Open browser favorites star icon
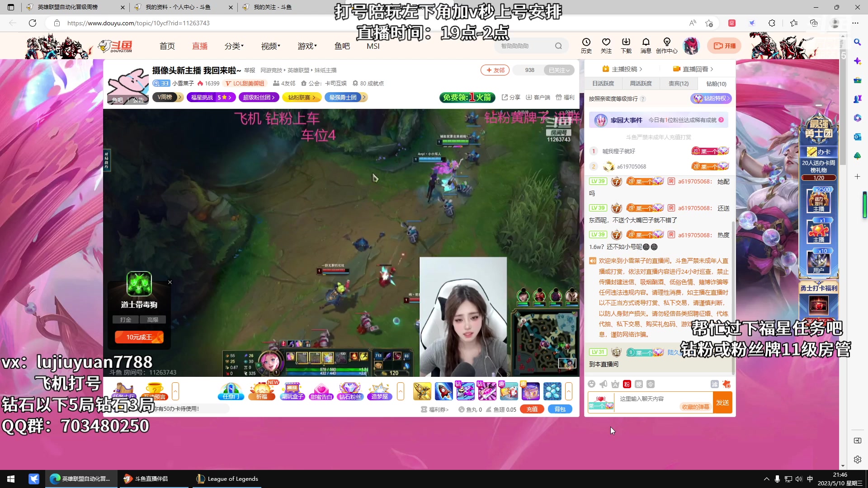The width and height of the screenshot is (868, 488). point(794,23)
